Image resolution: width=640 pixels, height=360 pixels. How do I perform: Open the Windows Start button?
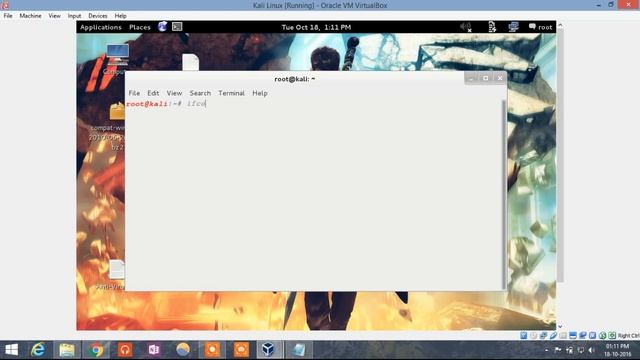tap(11, 350)
